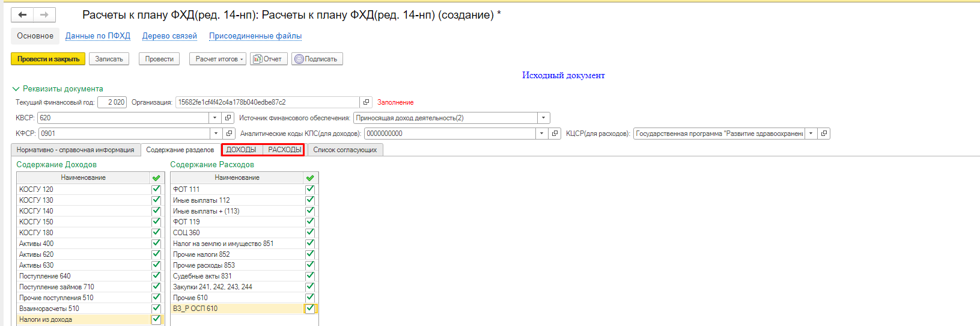Select row Прочие налоги 852

tap(244, 254)
